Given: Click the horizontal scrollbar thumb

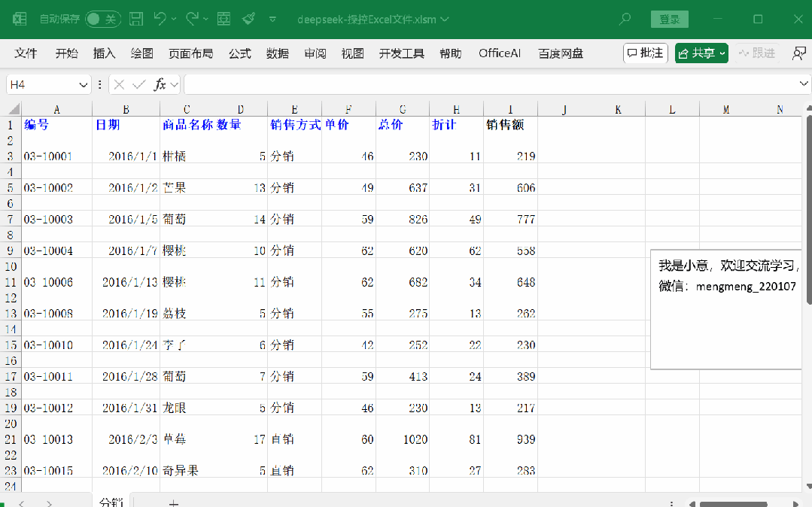Looking at the screenshot, I should [733, 504].
